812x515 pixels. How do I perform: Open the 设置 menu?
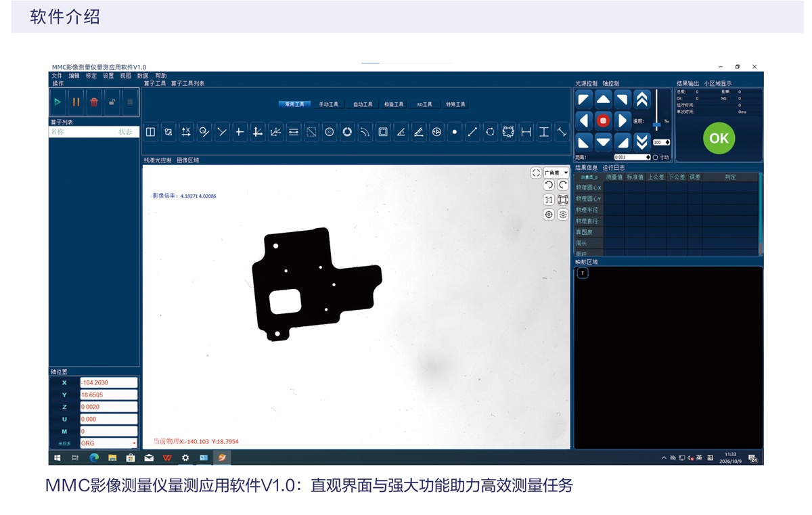tap(108, 76)
